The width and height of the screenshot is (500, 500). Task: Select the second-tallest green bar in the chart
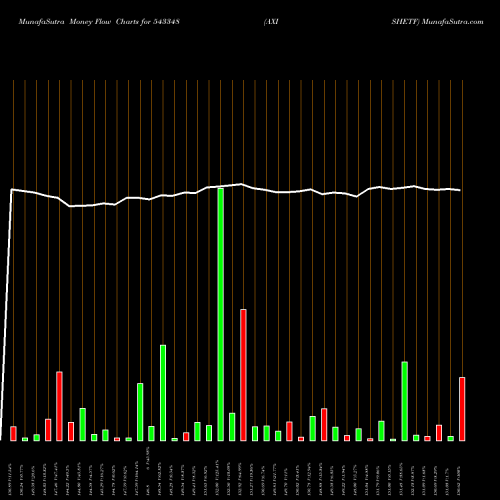coord(163,393)
